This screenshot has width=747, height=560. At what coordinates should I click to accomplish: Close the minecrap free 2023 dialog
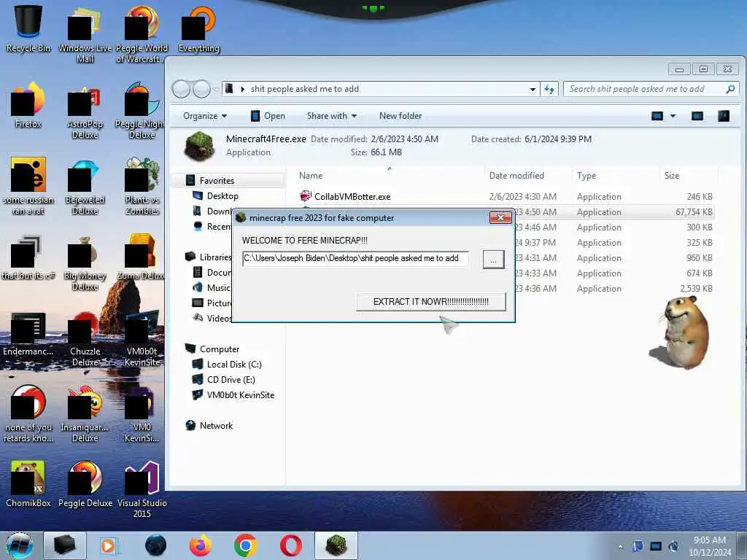[500, 217]
